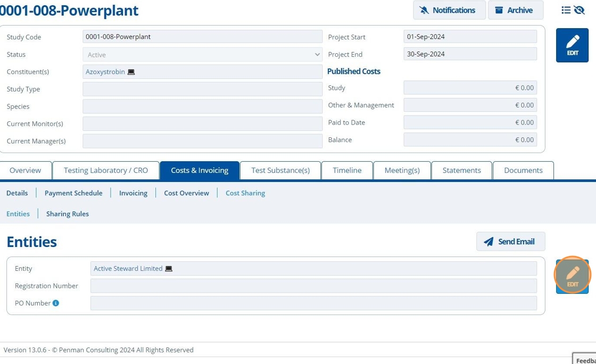
Task: Click the Balance amount field
Action: pos(470,140)
